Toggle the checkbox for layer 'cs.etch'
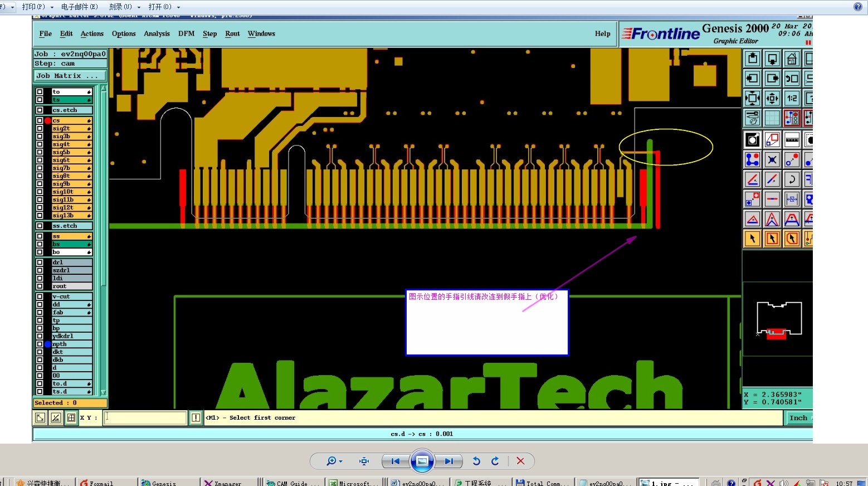Image resolution: width=868 pixels, height=486 pixels. [40, 110]
